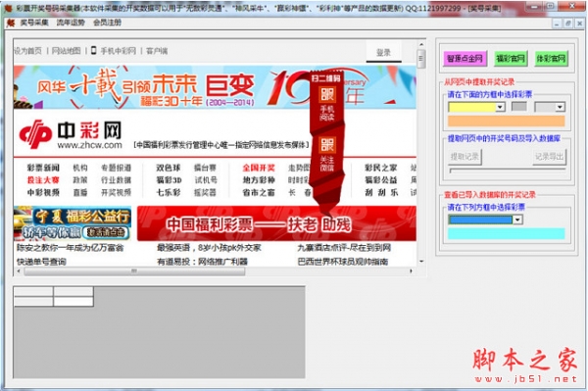Click the 福彩3D十年 anniversary banner
This screenshot has height=391, width=588.
click(215, 87)
